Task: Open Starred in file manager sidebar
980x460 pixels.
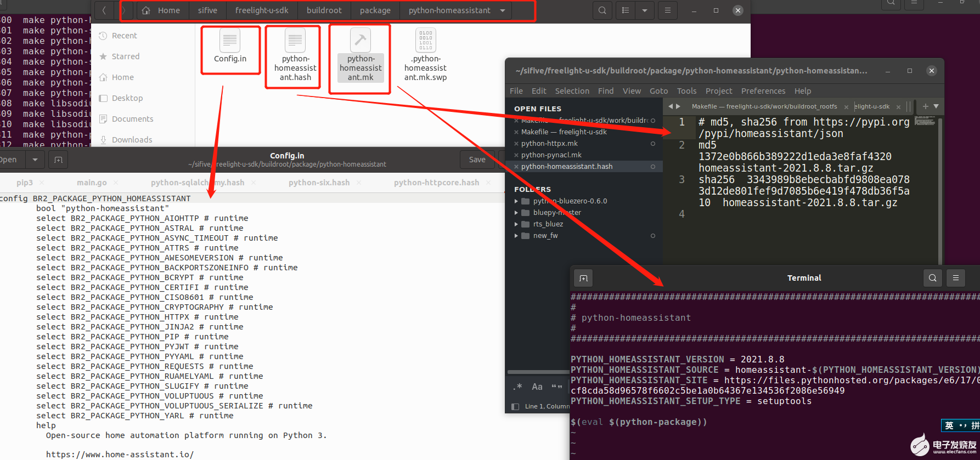Action: pyautogui.click(x=126, y=56)
